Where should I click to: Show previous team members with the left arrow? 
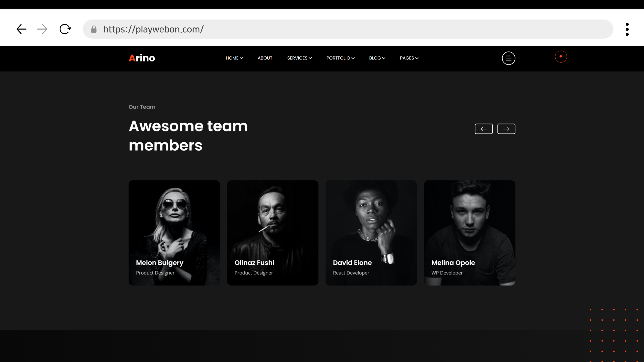[483, 129]
